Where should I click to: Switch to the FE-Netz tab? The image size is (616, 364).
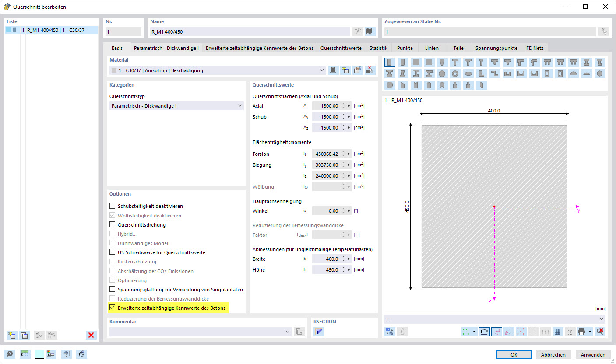pyautogui.click(x=535, y=48)
